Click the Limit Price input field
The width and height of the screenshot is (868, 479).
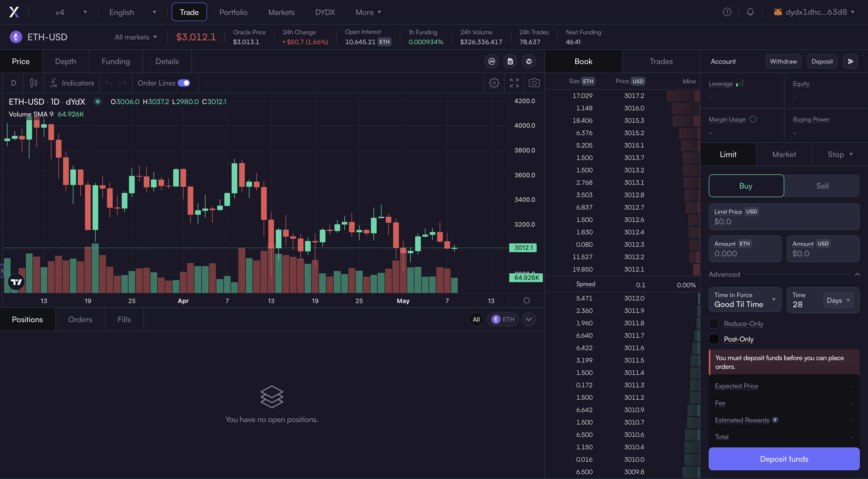tap(783, 221)
